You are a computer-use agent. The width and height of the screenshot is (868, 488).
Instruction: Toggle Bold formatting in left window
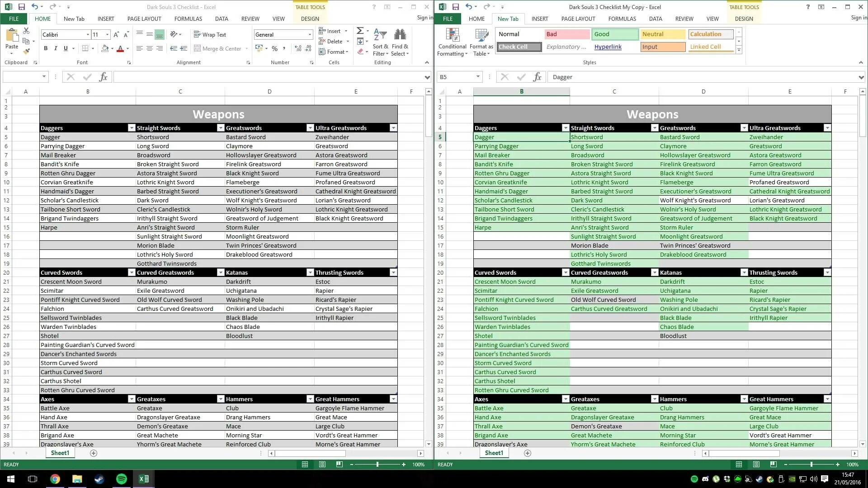click(45, 48)
